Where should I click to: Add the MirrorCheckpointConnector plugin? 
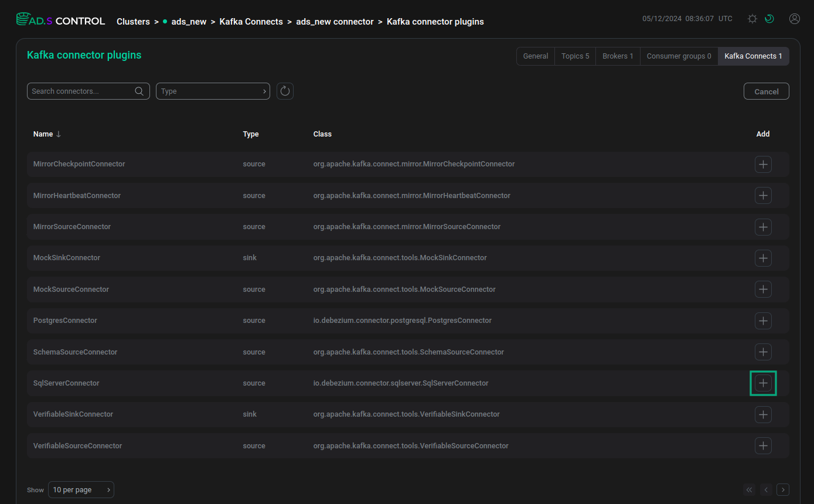763,164
